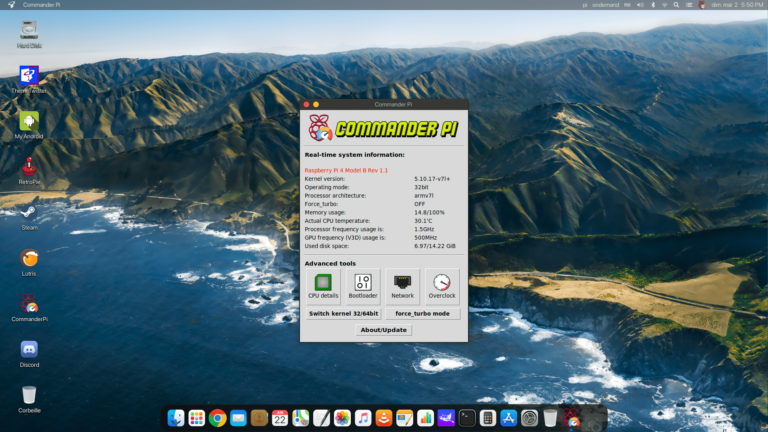Click volume speaker icon in menu bar
This screenshot has height=432, width=768.
coord(640,5)
